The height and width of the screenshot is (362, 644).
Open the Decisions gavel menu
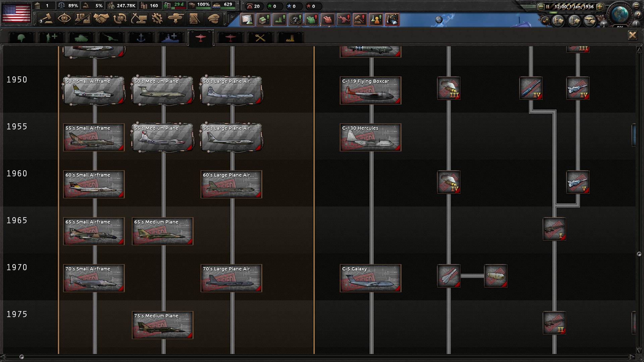pyautogui.click(x=46, y=18)
